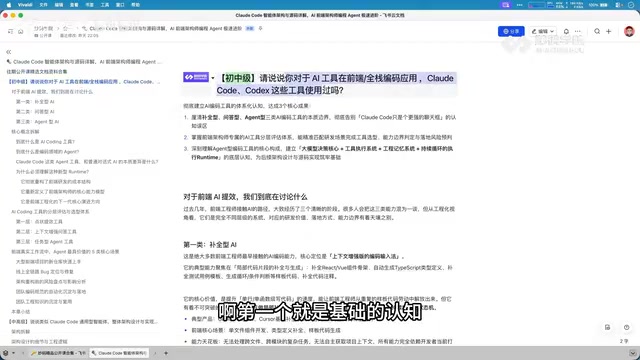
Task: Switch to the Claude Code 智能体架构 tab
Action: point(119,353)
